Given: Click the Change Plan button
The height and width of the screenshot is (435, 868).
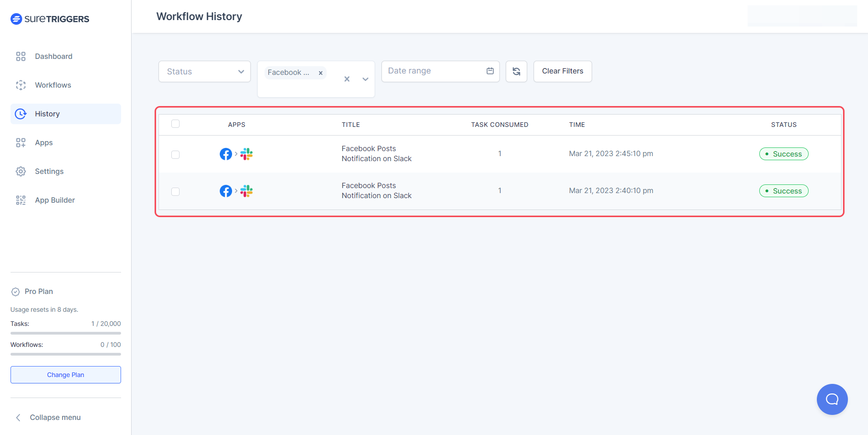Looking at the screenshot, I should 65,374.
